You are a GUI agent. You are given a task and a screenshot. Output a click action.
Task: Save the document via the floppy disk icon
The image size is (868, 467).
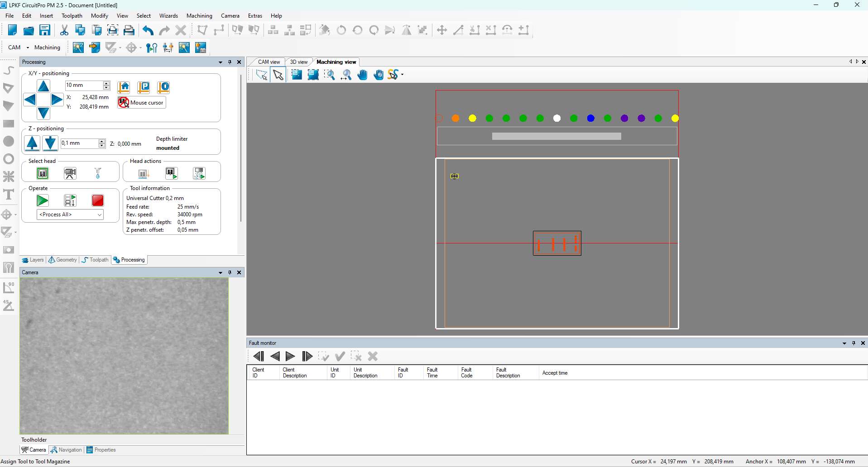coord(45,30)
